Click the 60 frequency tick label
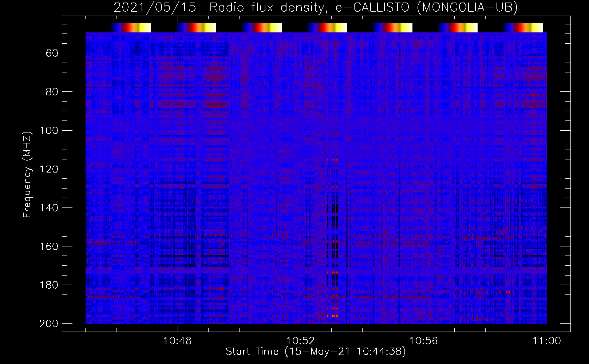This screenshot has width=589, height=364. click(x=52, y=54)
